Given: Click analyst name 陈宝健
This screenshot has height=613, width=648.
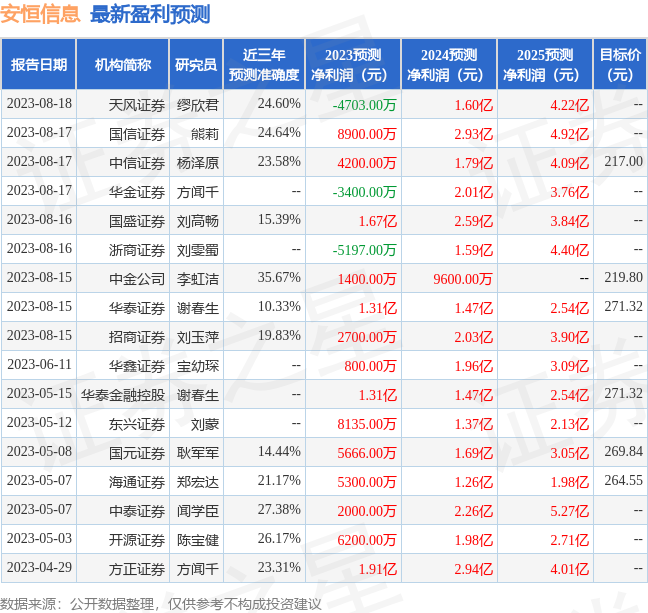Looking at the screenshot, I should pyautogui.click(x=198, y=540).
